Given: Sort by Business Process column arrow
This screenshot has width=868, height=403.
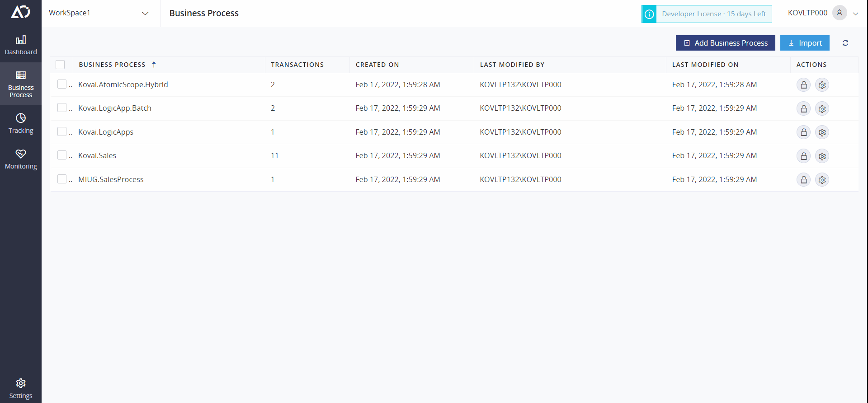Looking at the screenshot, I should (x=154, y=65).
